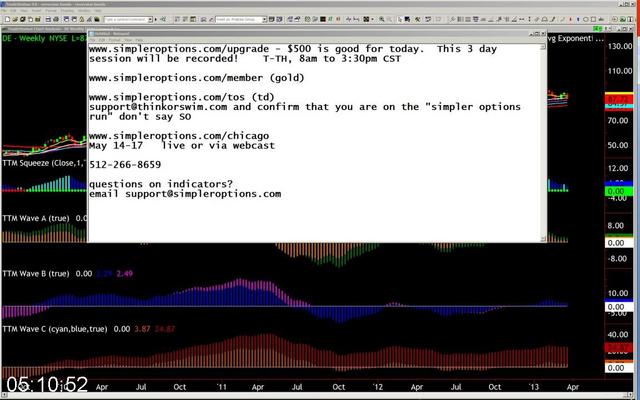Viewport: 640px width, 400px height.
Task: Click the '3.87' value beside TTM Wave C
Action: pyautogui.click(x=142, y=329)
